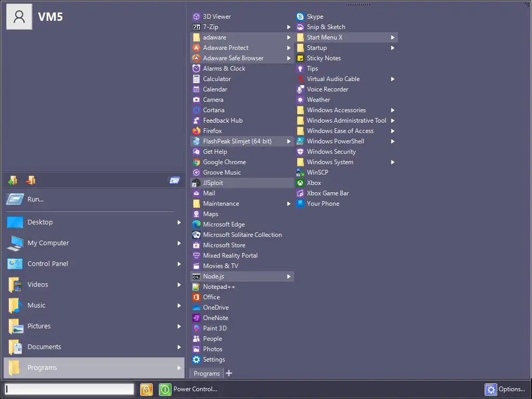The width and height of the screenshot is (532, 399).
Task: Open the Office icon
Action: 196,297
